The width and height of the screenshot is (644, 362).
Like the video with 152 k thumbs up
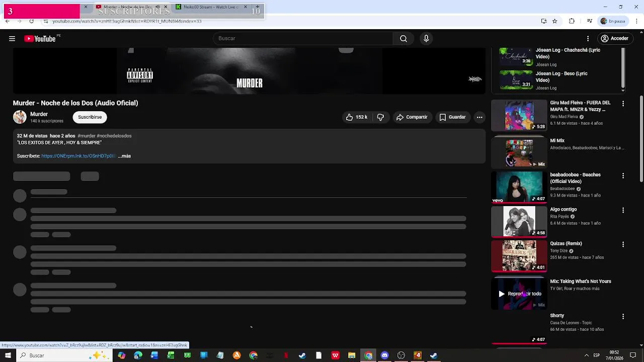point(356,117)
